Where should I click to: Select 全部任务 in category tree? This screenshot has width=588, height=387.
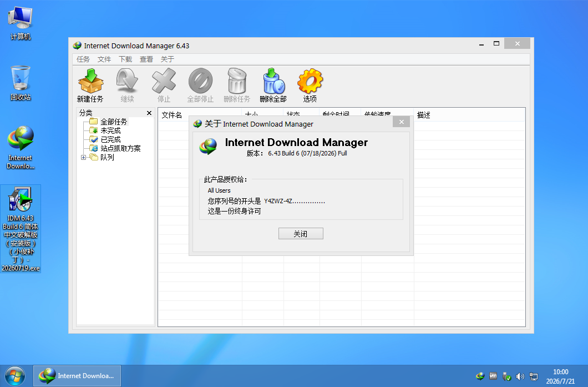click(114, 122)
